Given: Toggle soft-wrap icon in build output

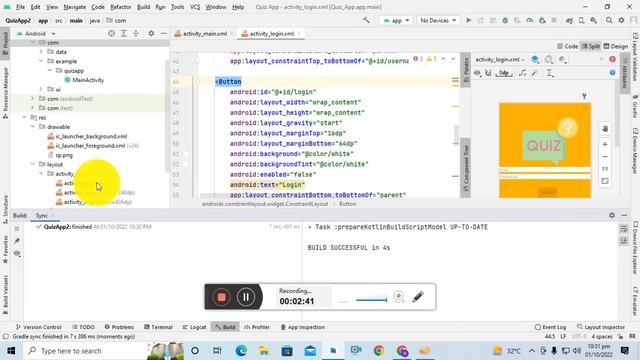Looking at the screenshot, I should point(624,229).
